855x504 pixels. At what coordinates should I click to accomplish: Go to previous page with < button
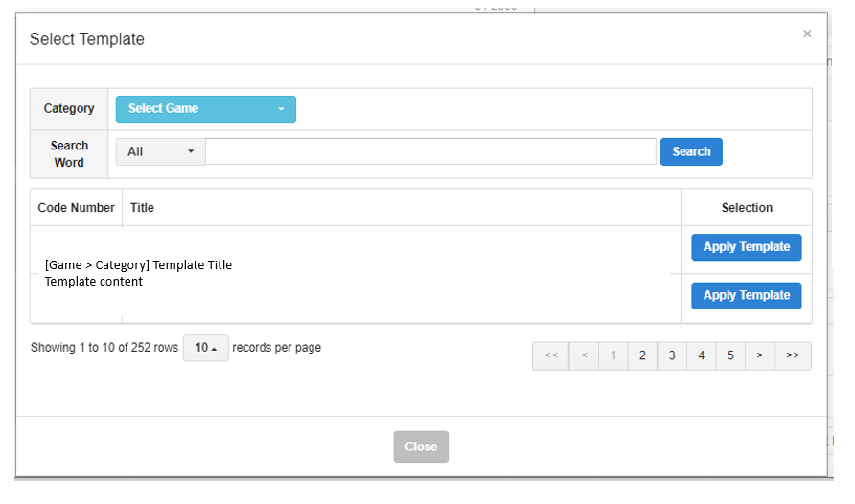pos(584,355)
